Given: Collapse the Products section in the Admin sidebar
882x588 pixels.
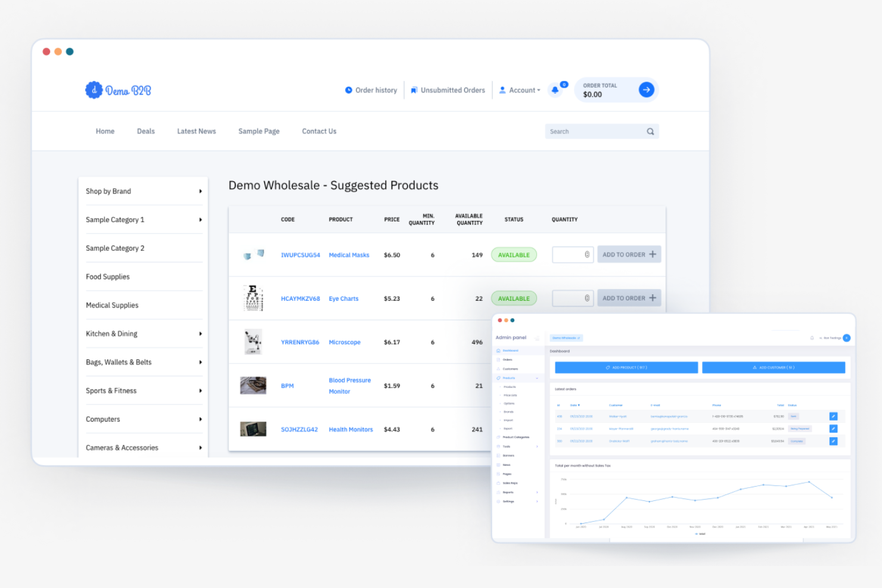Looking at the screenshot, I should tap(537, 378).
